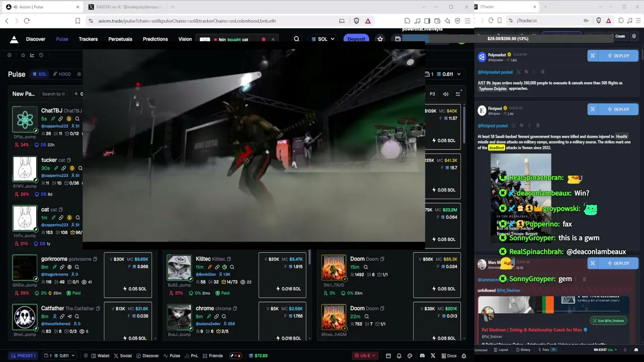Open the SOL chain dropdown in header

point(323,39)
